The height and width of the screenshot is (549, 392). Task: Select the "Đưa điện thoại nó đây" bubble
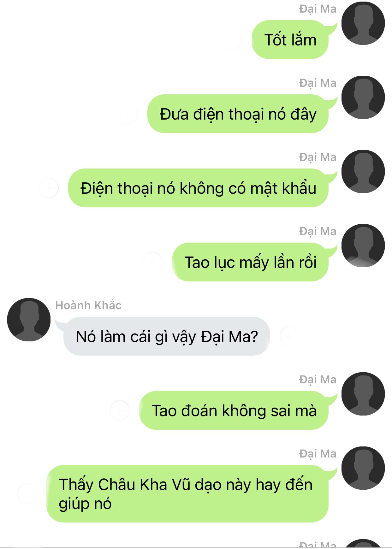[x=238, y=114]
